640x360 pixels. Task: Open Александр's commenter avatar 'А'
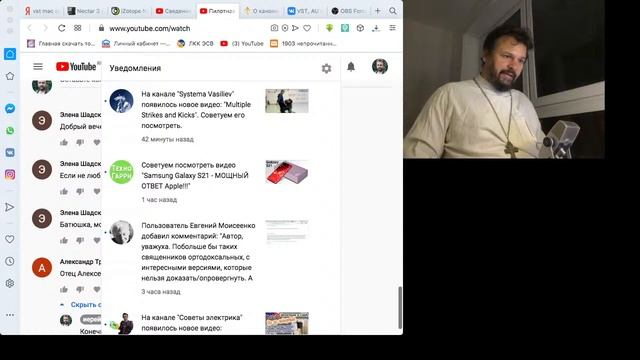pos(42,267)
